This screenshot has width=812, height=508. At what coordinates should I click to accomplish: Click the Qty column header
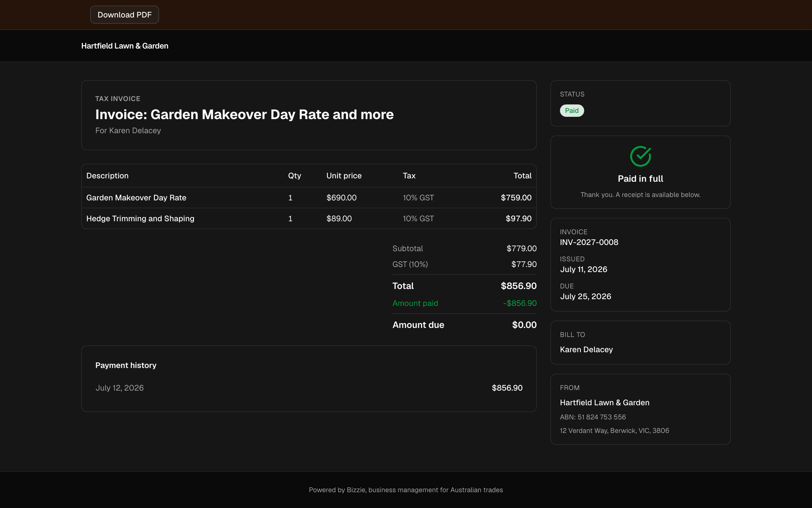pos(295,176)
